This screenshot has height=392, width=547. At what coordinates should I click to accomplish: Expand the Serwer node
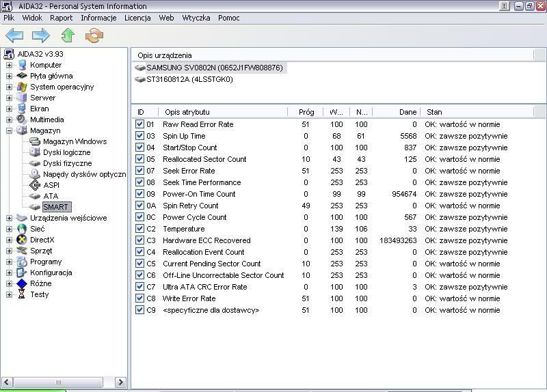[x=9, y=98]
